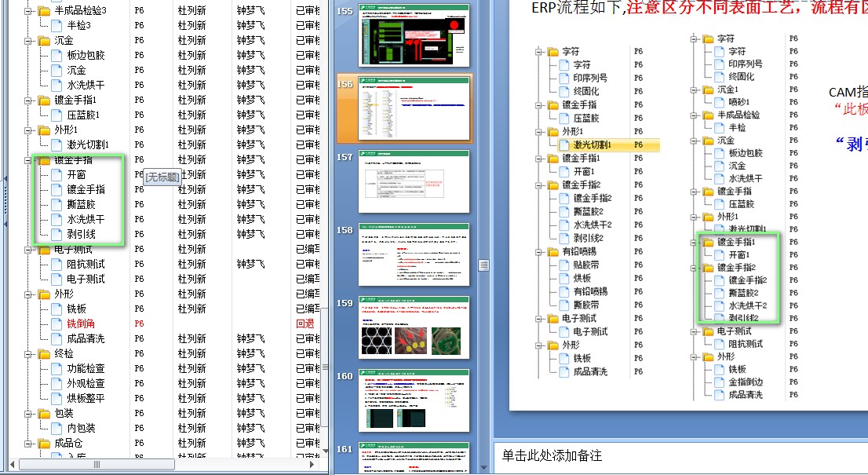868x475 pixels.
Task: Click the red 回退 status text
Action: click(305, 323)
